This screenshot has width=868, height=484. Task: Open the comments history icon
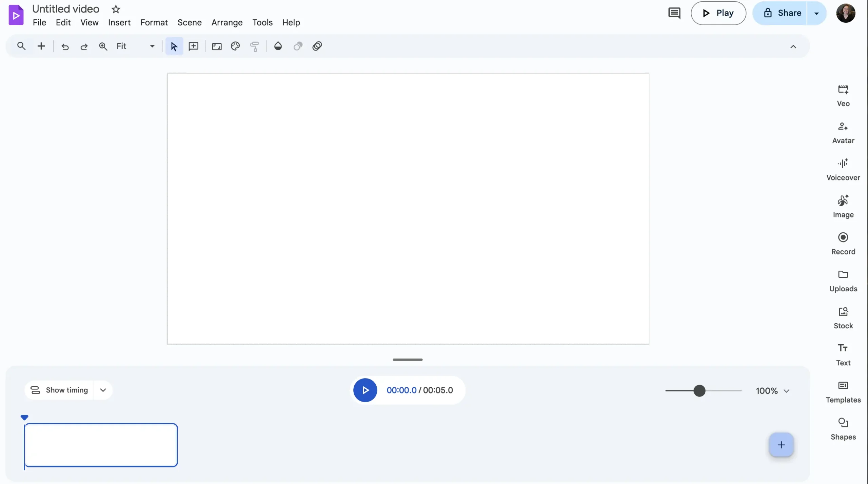click(674, 13)
